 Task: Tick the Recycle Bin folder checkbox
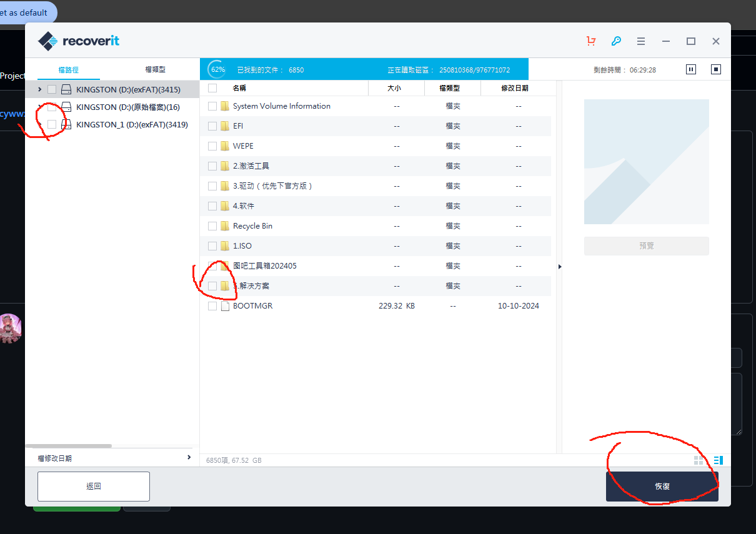point(212,226)
